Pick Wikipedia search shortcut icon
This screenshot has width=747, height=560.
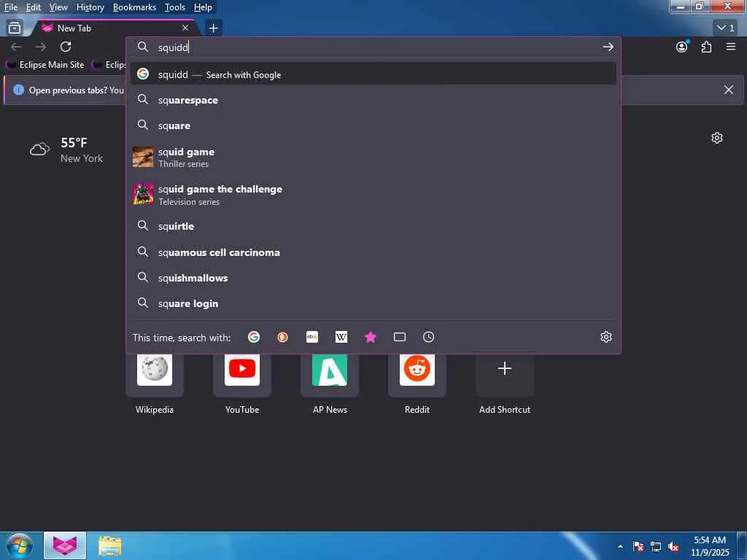[341, 337]
